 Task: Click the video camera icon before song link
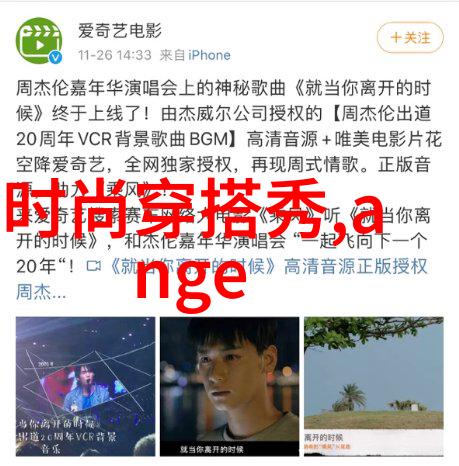point(93,266)
